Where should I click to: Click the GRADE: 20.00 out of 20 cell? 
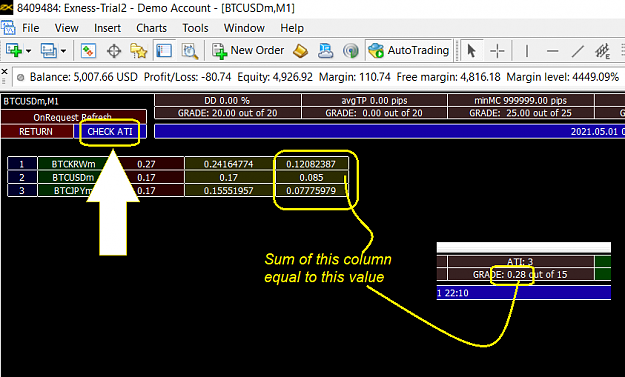228,113
